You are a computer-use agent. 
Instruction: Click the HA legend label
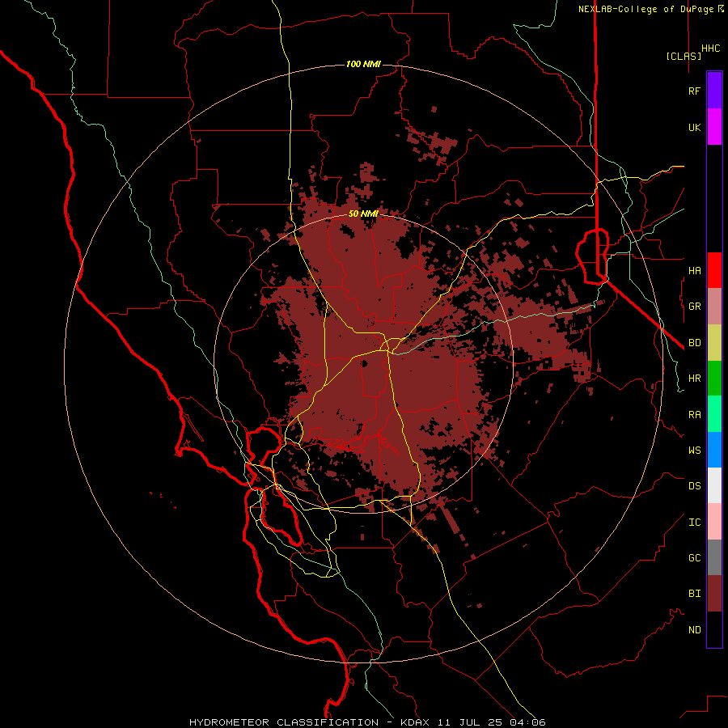(694, 270)
